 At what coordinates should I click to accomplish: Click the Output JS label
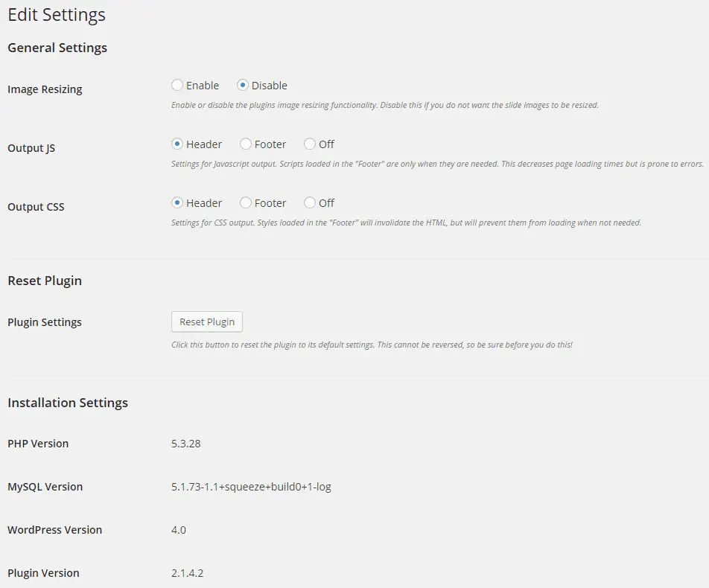click(31, 148)
